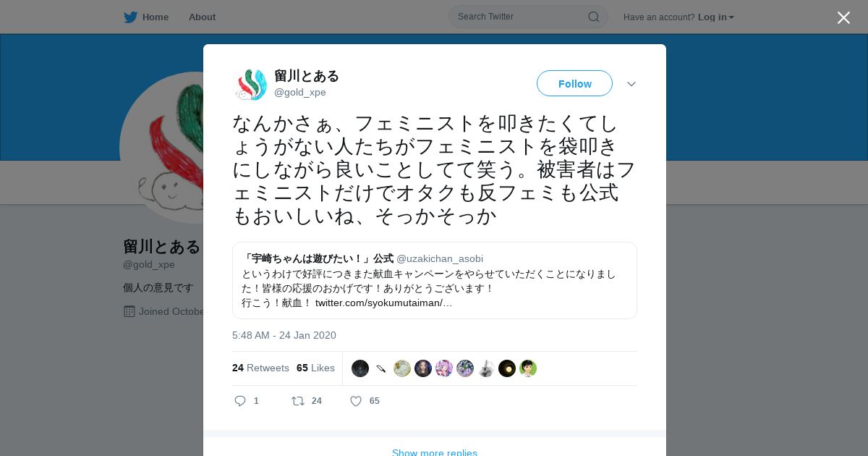868x456 pixels.
Task: Open the quoted uzakichan_asobi tweet
Action: 435,280
